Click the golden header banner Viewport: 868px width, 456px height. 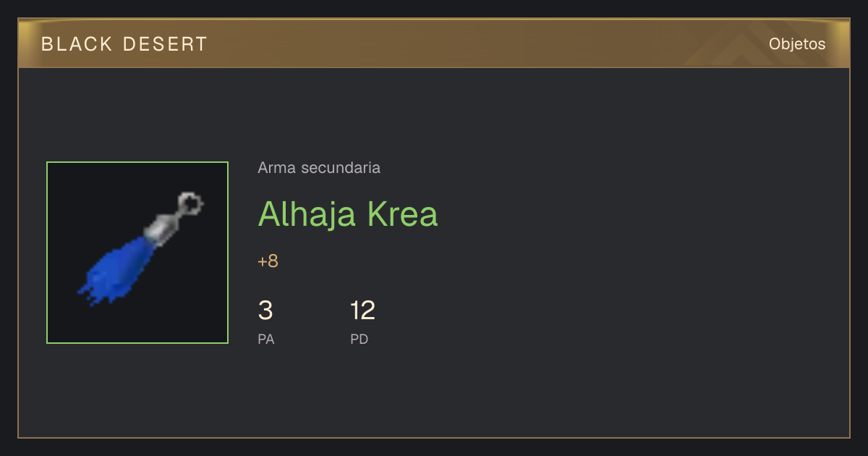434,43
